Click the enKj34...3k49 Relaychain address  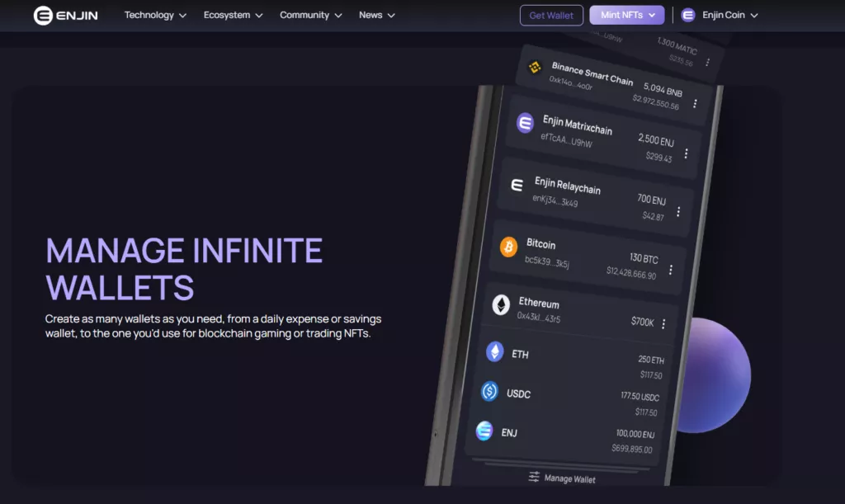[x=555, y=200]
